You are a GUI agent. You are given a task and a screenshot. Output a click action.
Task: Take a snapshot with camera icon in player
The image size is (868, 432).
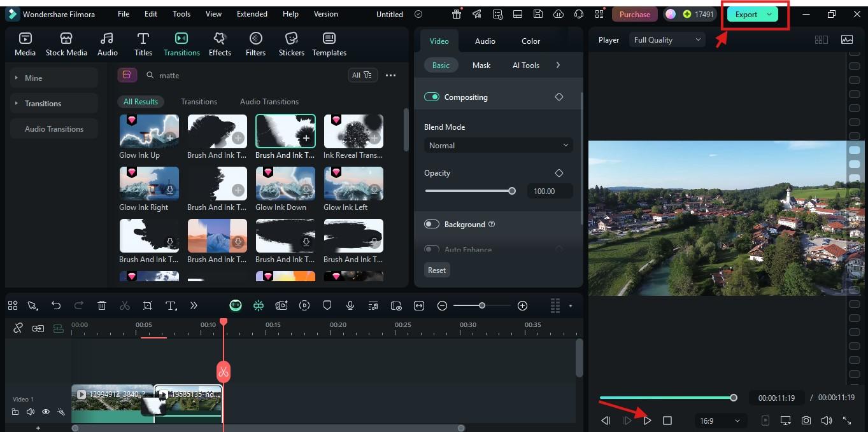(x=806, y=421)
